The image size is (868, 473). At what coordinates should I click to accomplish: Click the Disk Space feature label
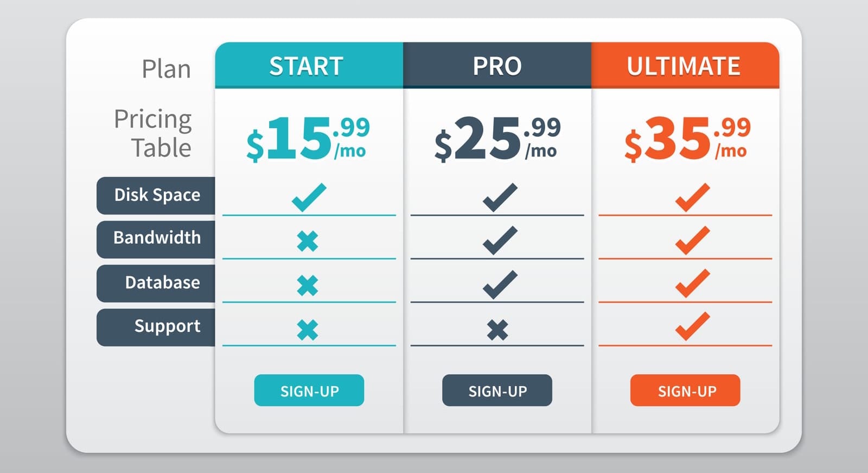[x=157, y=195]
